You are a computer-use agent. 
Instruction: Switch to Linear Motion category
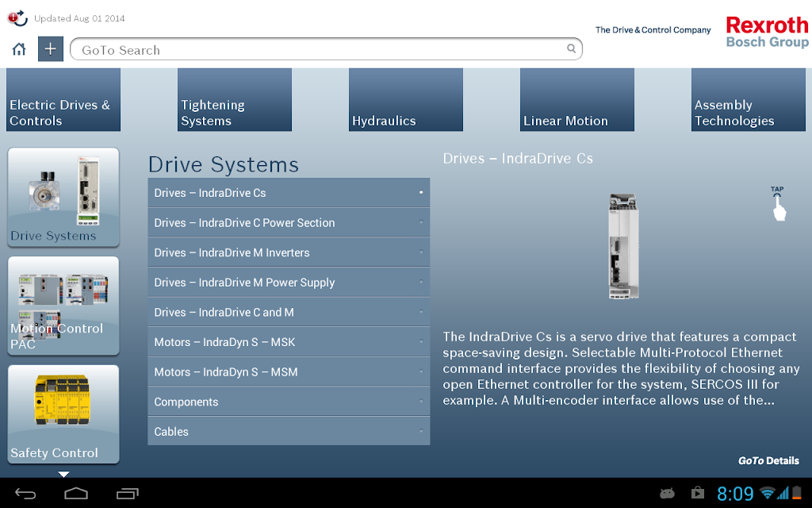(x=577, y=99)
